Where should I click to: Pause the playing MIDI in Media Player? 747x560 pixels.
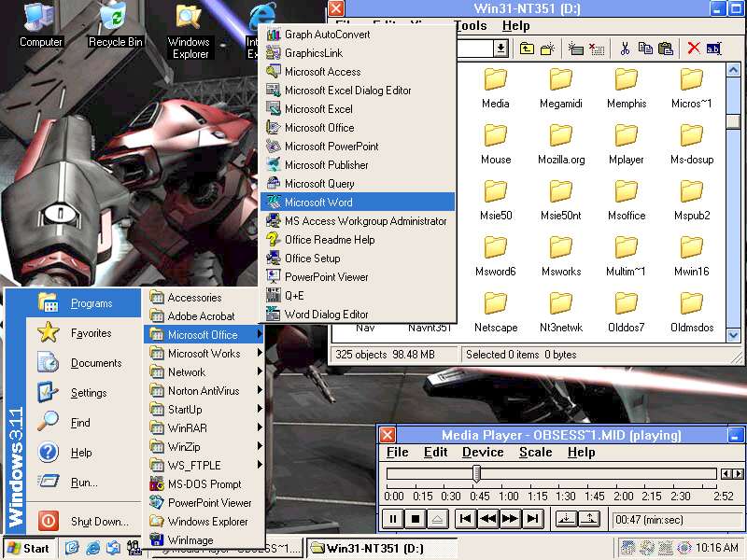[393, 519]
